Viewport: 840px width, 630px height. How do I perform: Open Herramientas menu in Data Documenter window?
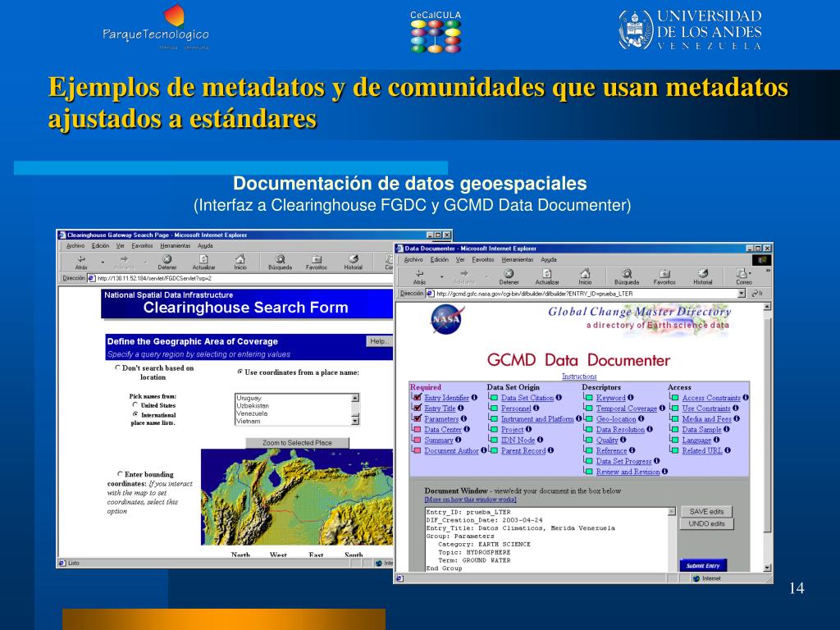click(x=518, y=259)
